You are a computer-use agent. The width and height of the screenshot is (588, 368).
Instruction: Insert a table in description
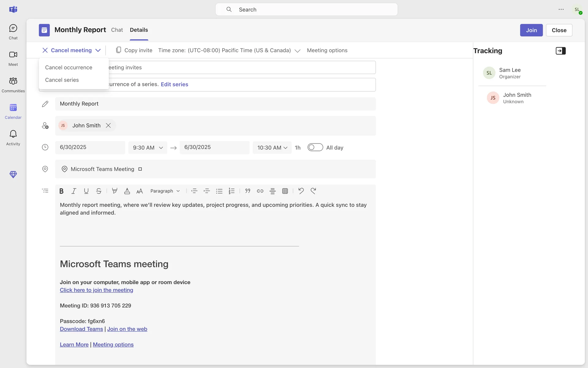[x=285, y=191]
